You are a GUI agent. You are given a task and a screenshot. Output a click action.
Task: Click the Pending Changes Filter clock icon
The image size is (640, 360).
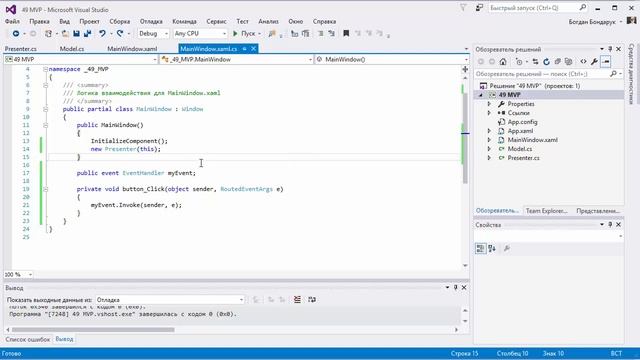[x=519, y=62]
